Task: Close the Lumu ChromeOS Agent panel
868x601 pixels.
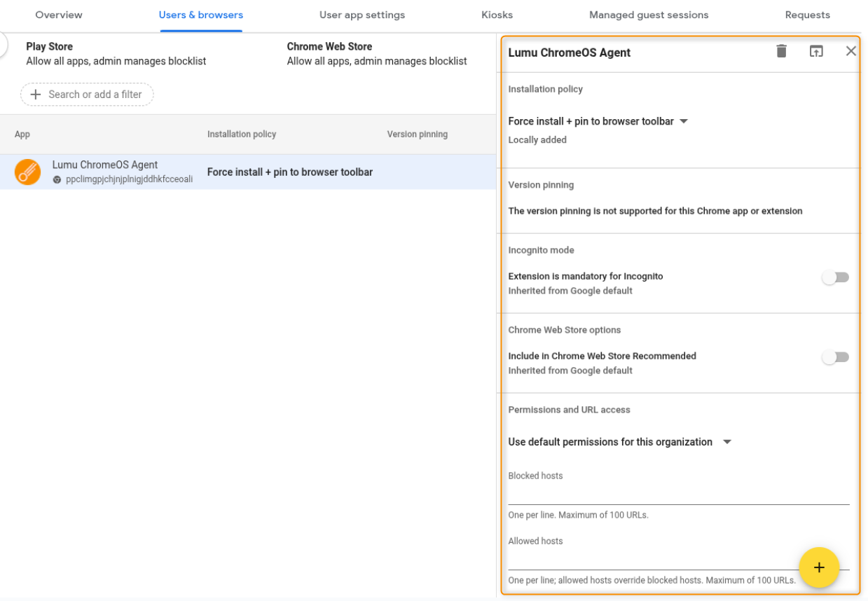Action: [x=850, y=51]
